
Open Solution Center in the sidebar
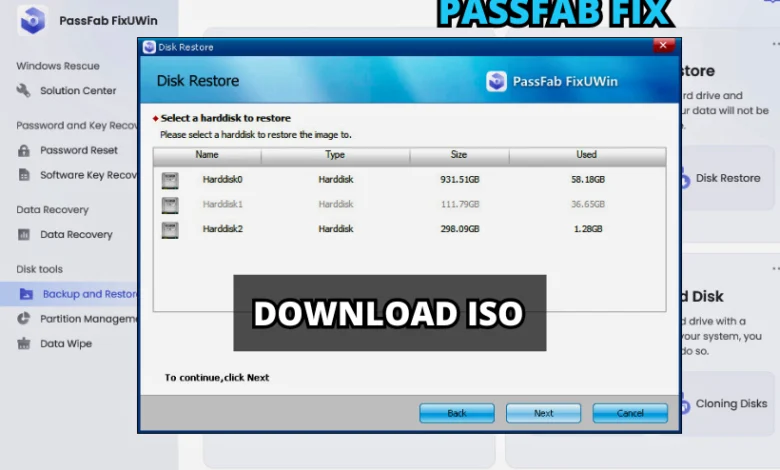coord(78,91)
